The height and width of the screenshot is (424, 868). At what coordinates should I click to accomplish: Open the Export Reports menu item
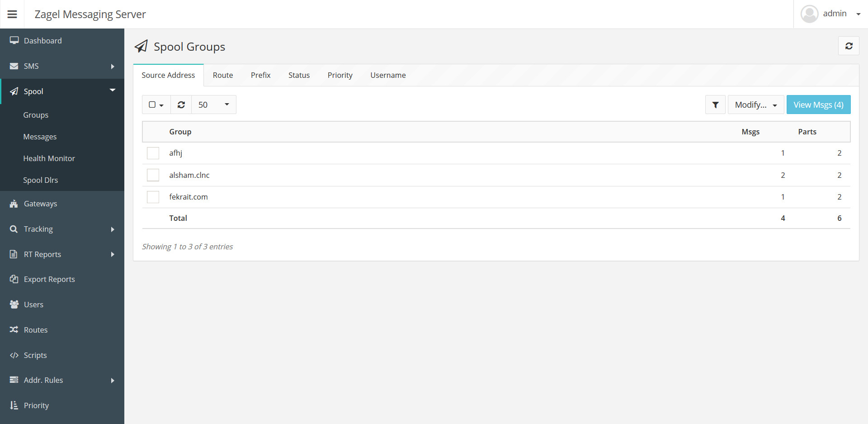click(x=62, y=279)
